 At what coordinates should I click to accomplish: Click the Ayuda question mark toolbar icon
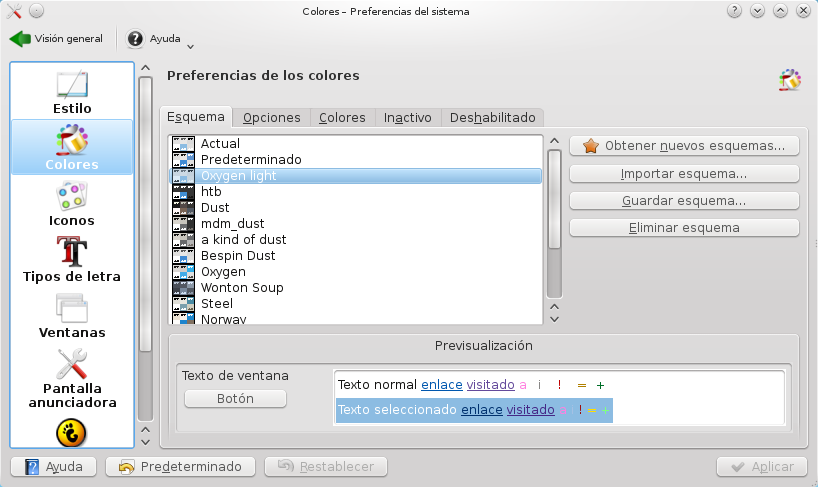tap(135, 39)
